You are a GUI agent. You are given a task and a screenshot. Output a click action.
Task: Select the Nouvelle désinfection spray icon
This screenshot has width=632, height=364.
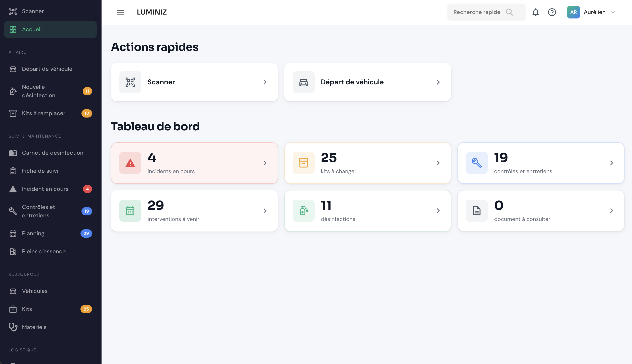coord(13,91)
